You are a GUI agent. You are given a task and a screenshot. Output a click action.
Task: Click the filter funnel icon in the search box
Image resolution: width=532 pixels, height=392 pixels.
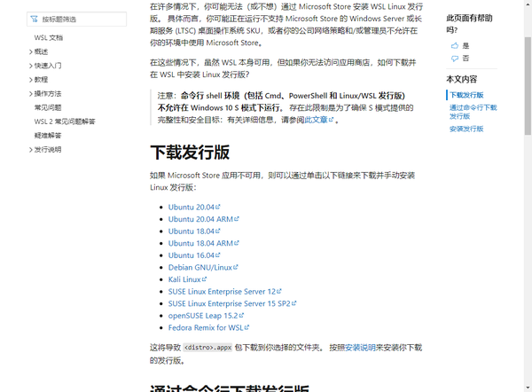click(x=35, y=20)
